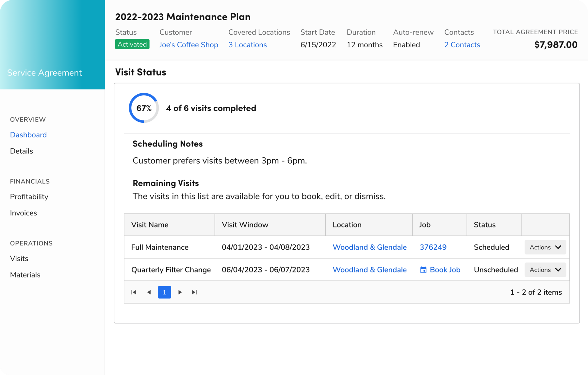Expand the Actions dropdown on the Scheduled visit

click(545, 247)
